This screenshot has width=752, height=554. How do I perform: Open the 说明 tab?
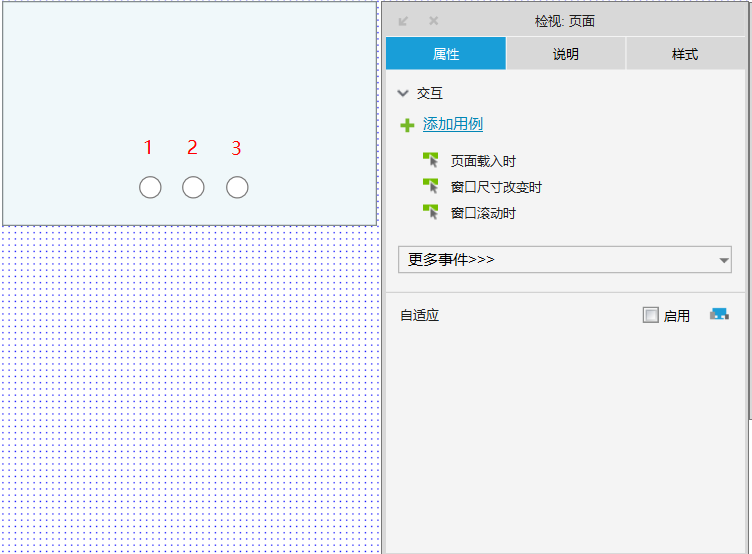click(x=566, y=54)
